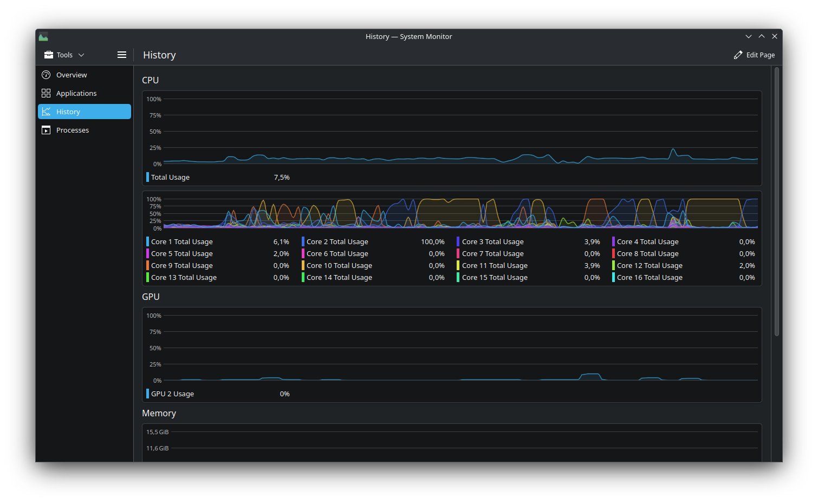Expand the Tools dropdown chevron
Screen dimensions: 818x504
(x=81, y=55)
